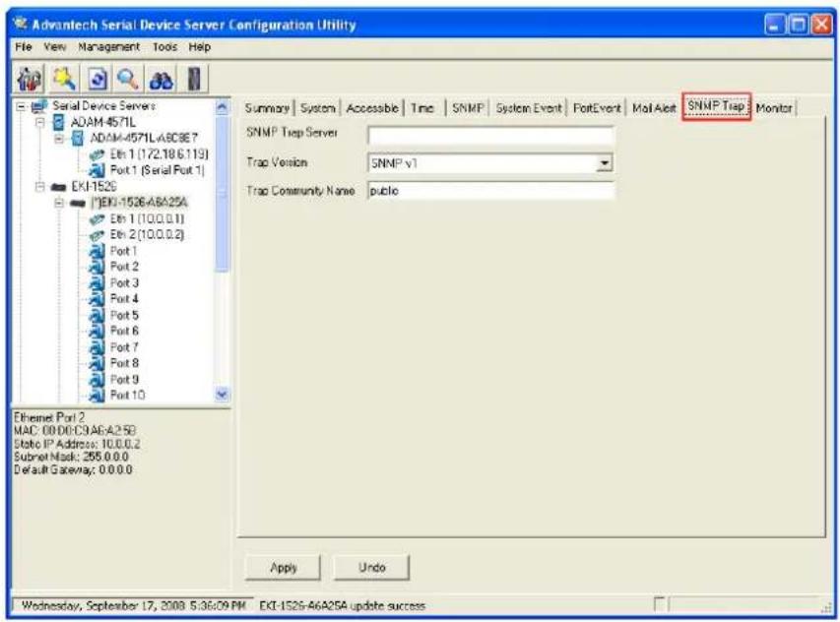Click the network icon beside Serial Device Servers

coord(39,106)
